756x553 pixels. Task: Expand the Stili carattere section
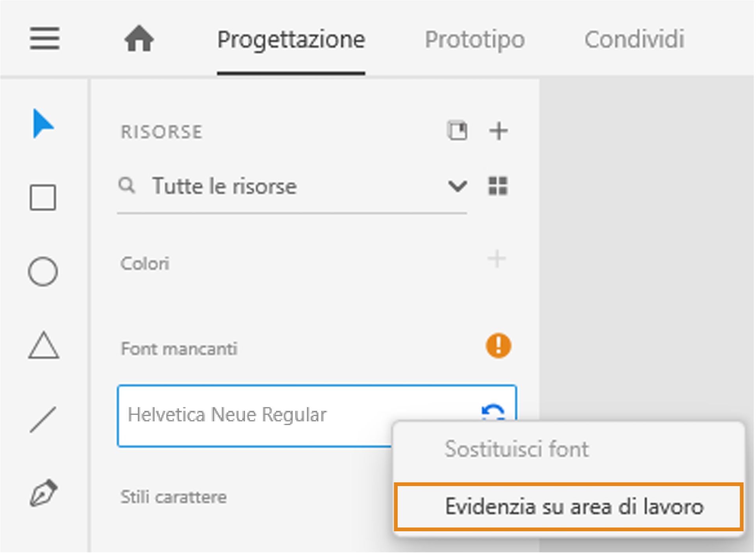pos(174,497)
